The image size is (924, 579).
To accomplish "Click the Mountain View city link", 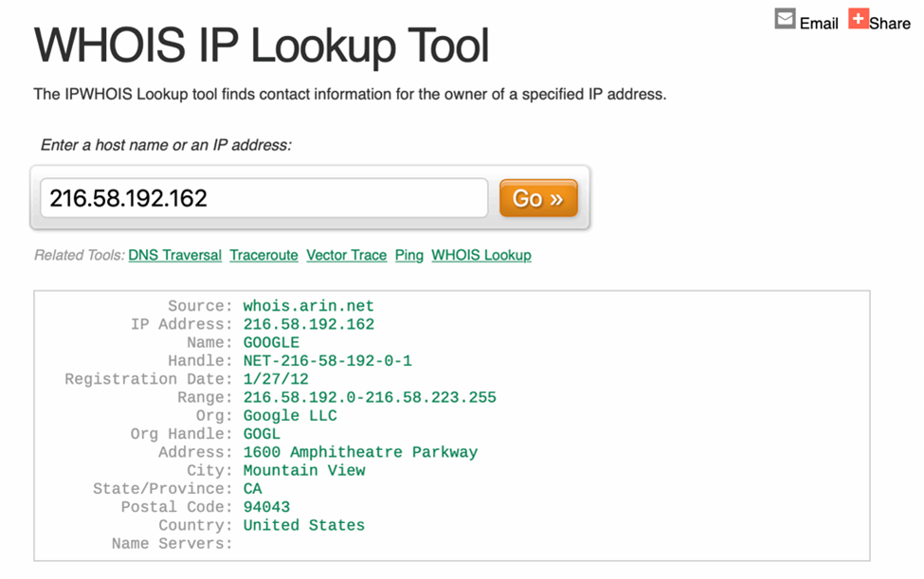I will [303, 470].
